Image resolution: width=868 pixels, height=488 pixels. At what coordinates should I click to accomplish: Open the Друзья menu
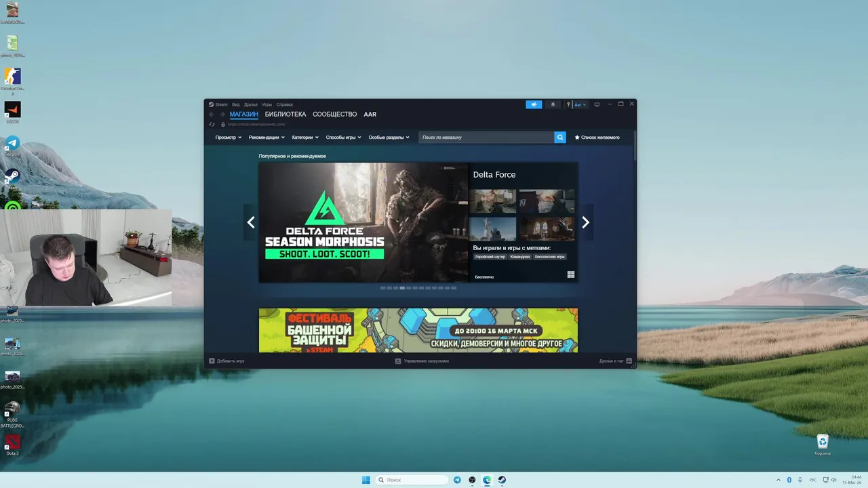click(x=251, y=104)
